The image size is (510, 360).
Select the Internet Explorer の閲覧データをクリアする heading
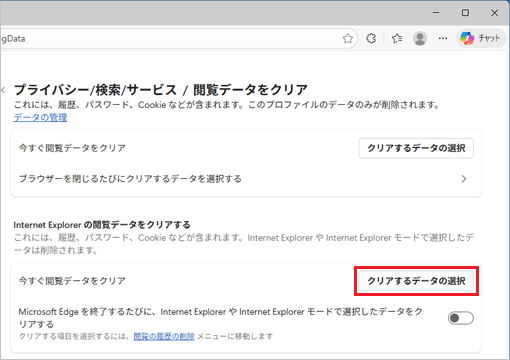(x=102, y=225)
